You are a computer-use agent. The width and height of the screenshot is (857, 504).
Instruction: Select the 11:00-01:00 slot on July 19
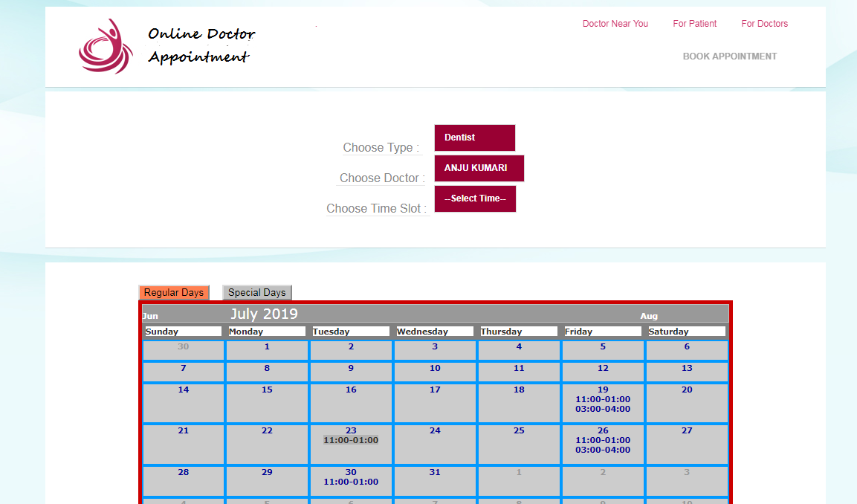click(603, 400)
